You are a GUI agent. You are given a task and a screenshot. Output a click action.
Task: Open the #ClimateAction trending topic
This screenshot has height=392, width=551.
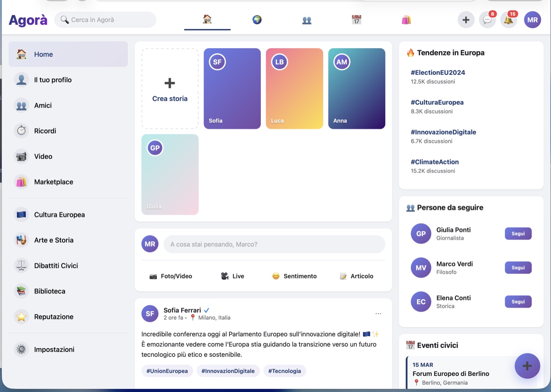[x=435, y=162]
